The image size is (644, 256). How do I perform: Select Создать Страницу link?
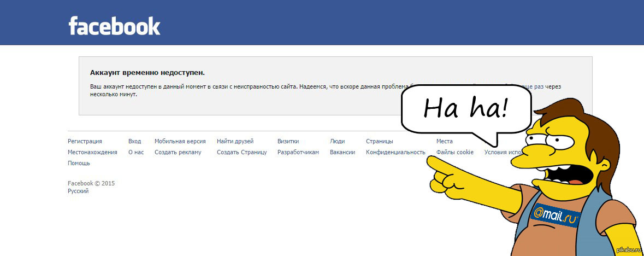(242, 152)
